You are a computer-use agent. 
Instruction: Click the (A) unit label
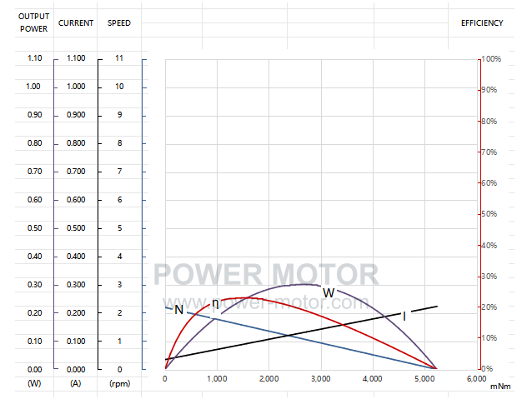click(x=76, y=384)
